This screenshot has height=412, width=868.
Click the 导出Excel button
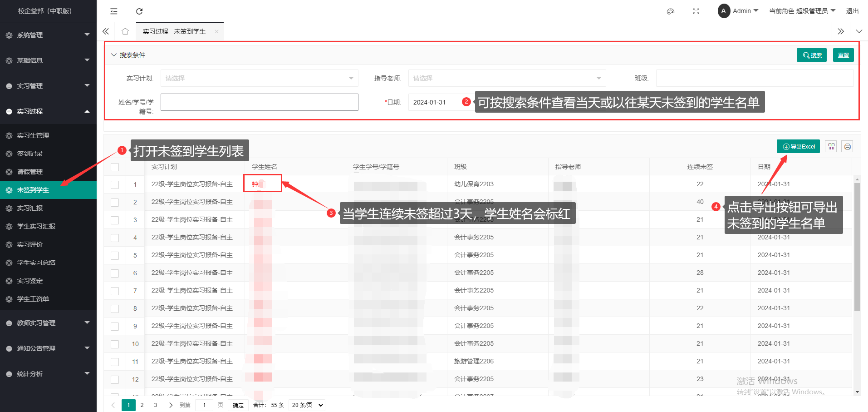tap(798, 146)
